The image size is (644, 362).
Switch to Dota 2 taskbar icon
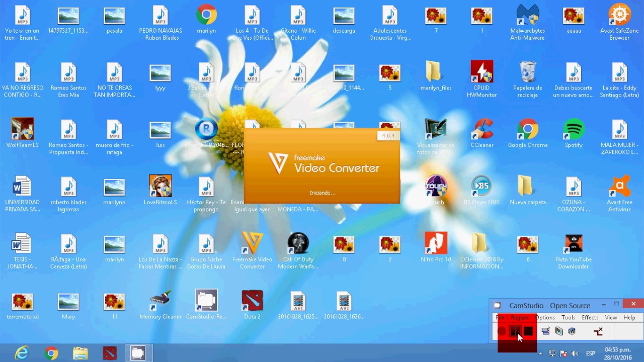point(109,353)
